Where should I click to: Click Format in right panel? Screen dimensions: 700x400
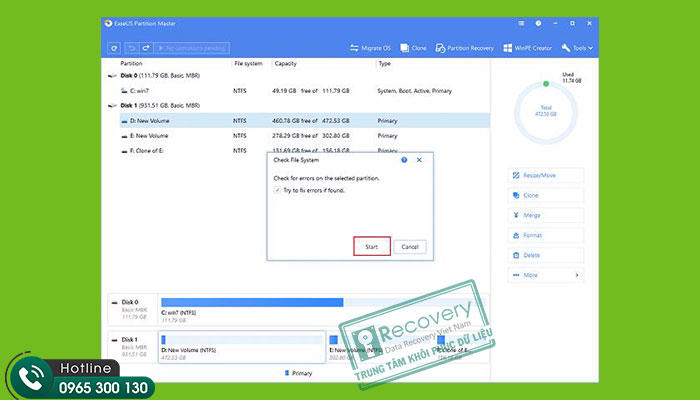[x=546, y=235]
